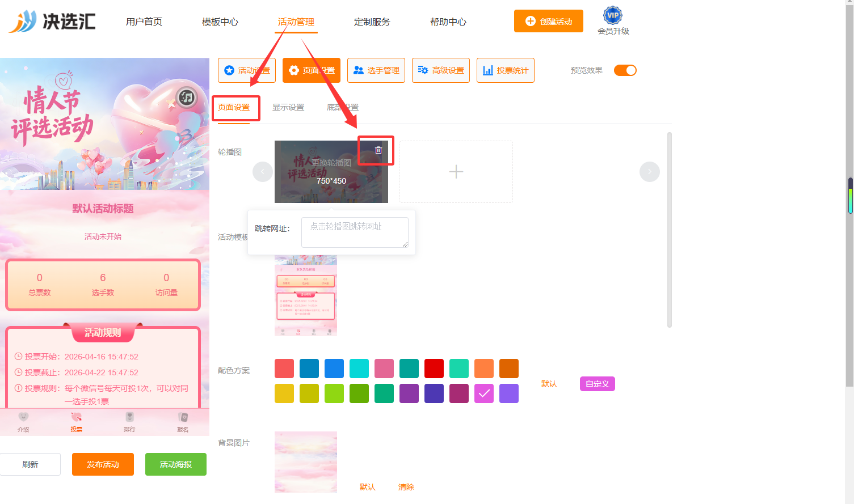
Task: Select the cyan color swatch
Action: tap(359, 369)
